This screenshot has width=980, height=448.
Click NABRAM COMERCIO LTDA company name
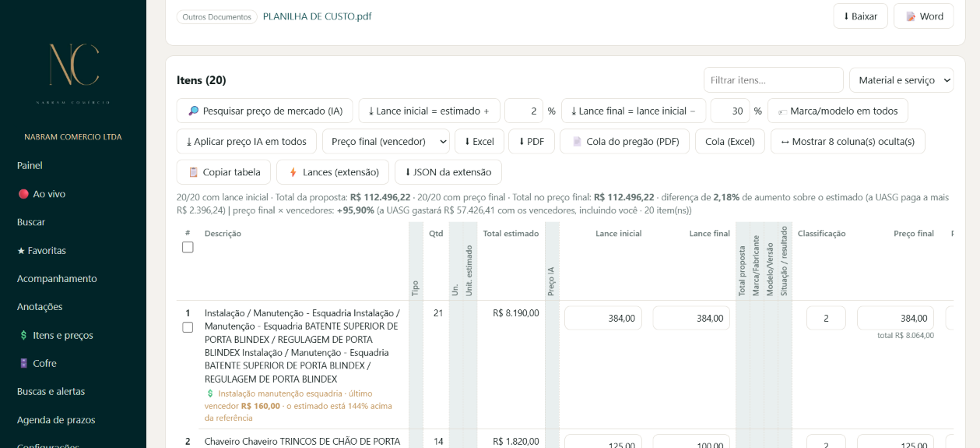point(73,137)
